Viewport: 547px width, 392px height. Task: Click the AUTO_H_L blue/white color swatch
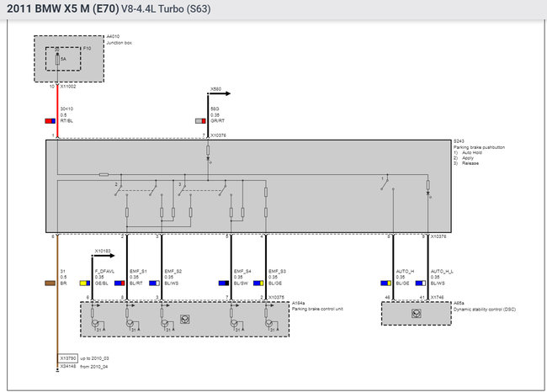[421, 283]
